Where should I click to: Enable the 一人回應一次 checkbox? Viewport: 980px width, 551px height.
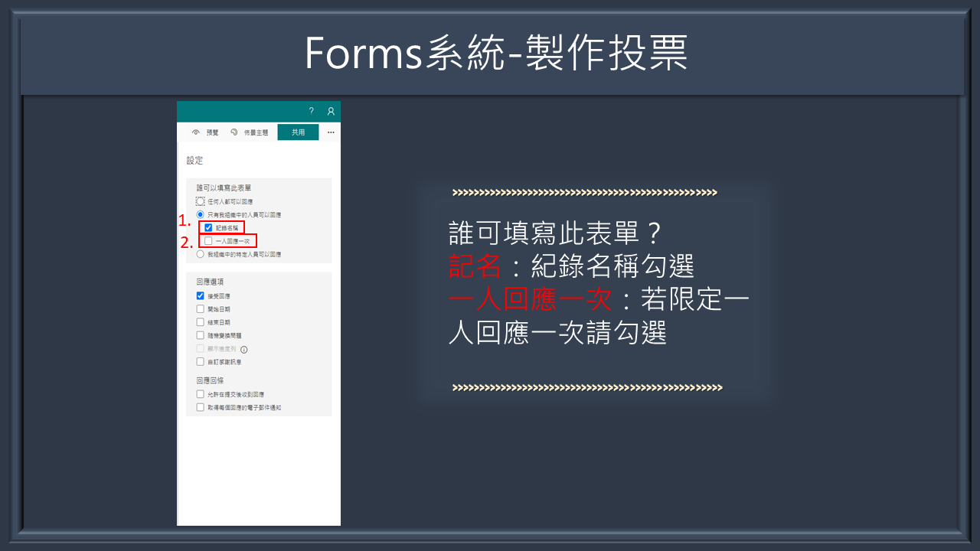point(208,241)
